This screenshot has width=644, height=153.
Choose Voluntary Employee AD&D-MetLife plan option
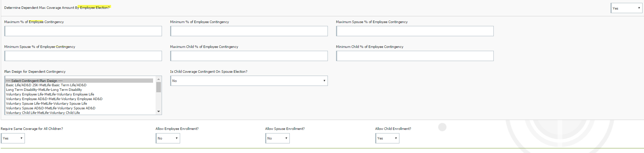[x=54, y=99]
